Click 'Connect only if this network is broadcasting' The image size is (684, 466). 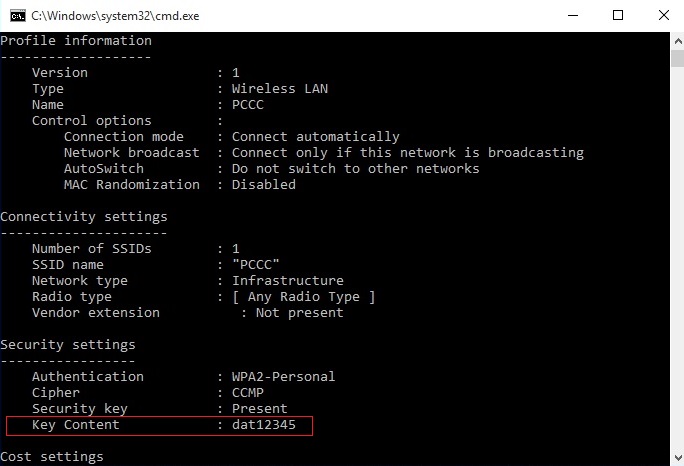[407, 153]
